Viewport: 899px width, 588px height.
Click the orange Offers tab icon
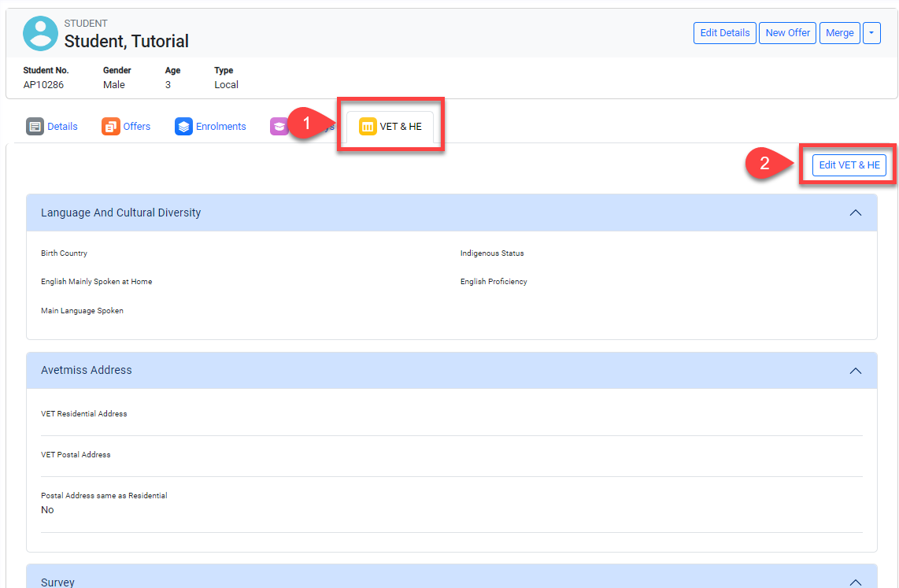coord(110,127)
